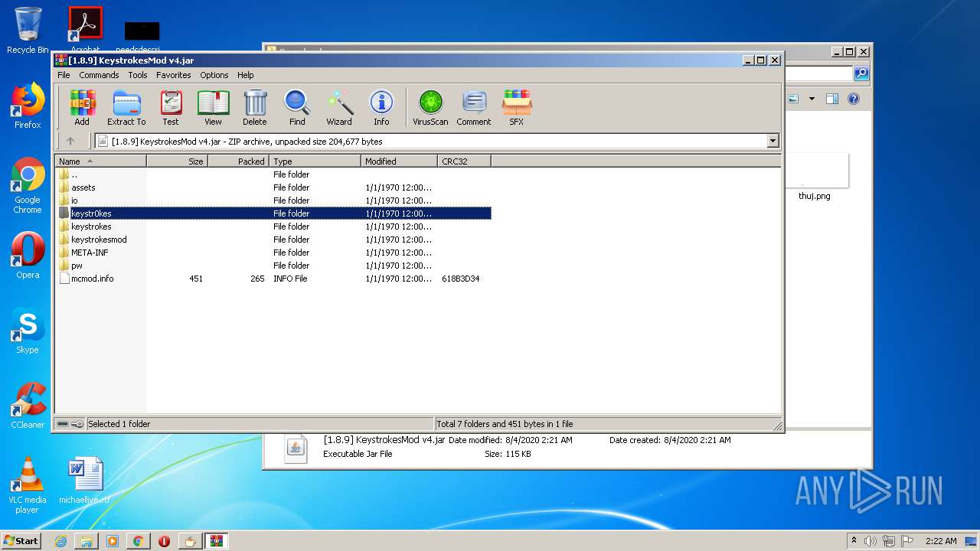Go up one folder level arrow
Viewport: 980px width, 551px height.
(x=70, y=141)
